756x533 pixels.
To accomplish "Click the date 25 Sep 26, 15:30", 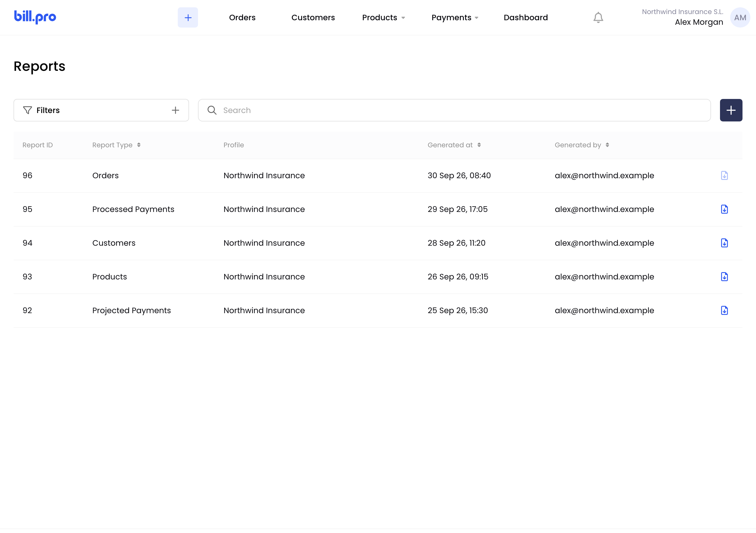I will (x=458, y=310).
